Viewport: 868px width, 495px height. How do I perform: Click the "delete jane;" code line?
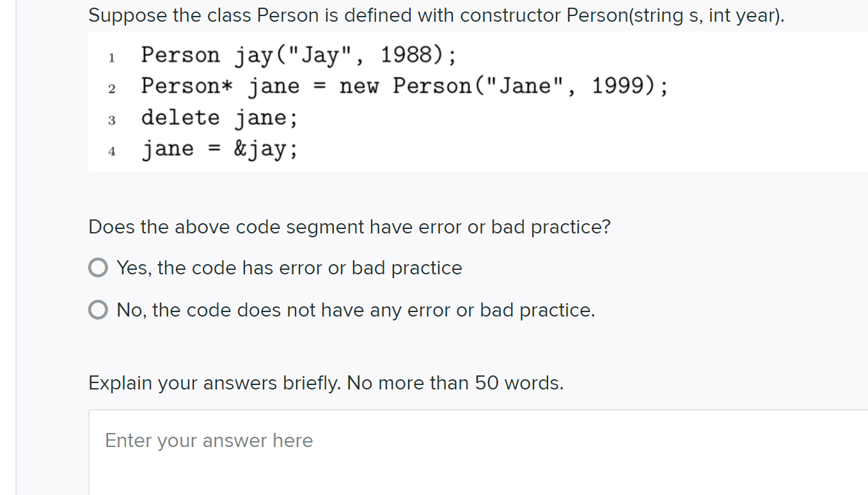[x=220, y=117]
